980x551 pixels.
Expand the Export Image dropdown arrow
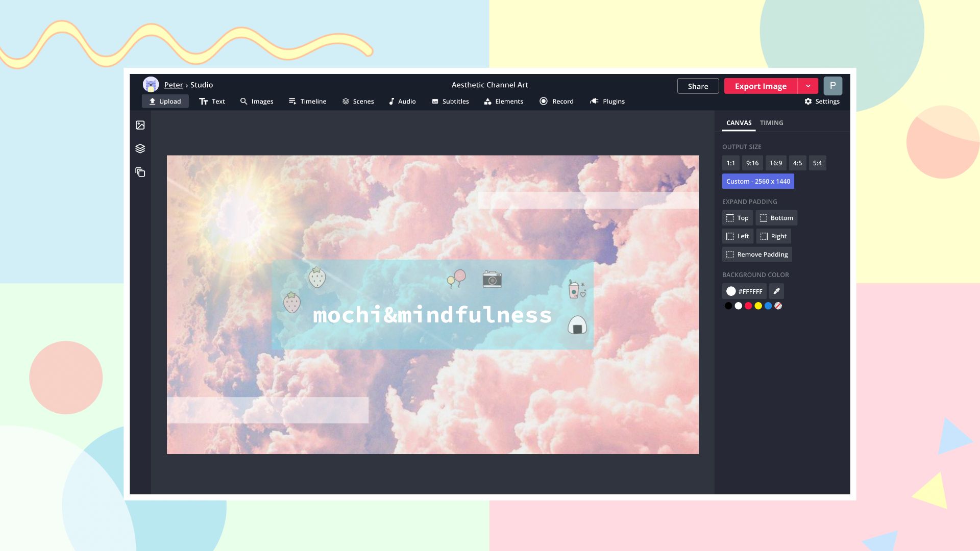coord(807,85)
